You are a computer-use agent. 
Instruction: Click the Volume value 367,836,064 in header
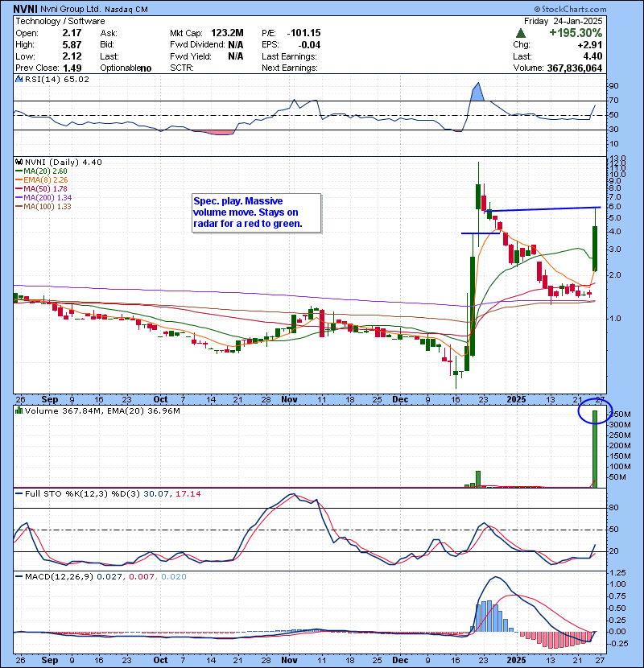point(575,68)
